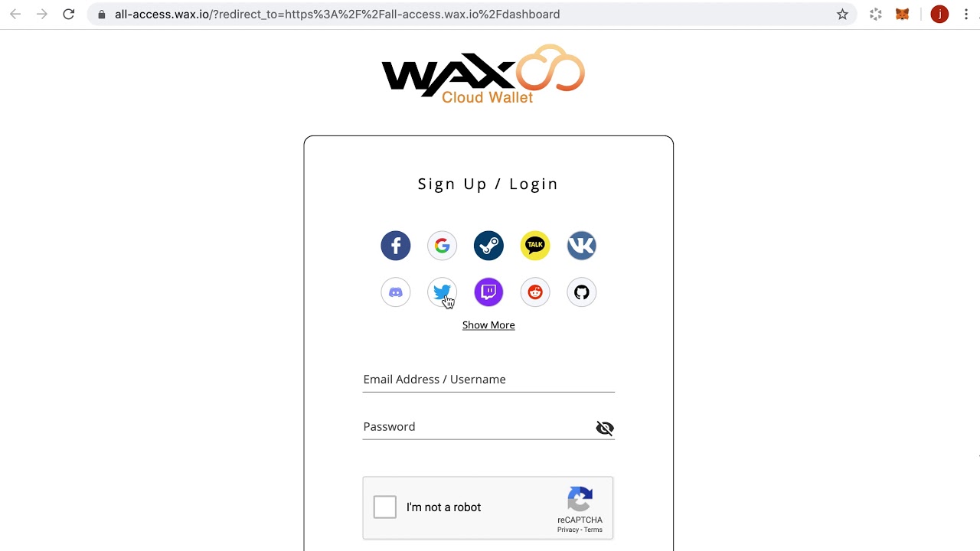
Task: Log in using the Steam icon
Action: 488,246
